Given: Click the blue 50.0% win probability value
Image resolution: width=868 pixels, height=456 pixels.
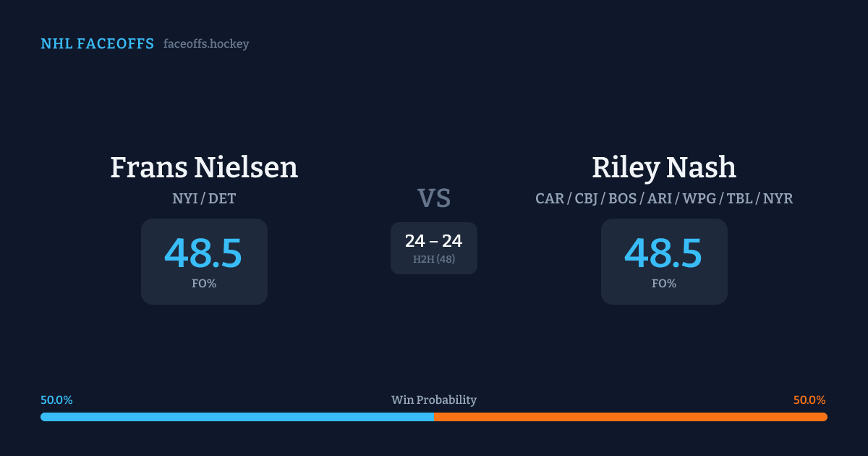Looking at the screenshot, I should (x=56, y=400).
